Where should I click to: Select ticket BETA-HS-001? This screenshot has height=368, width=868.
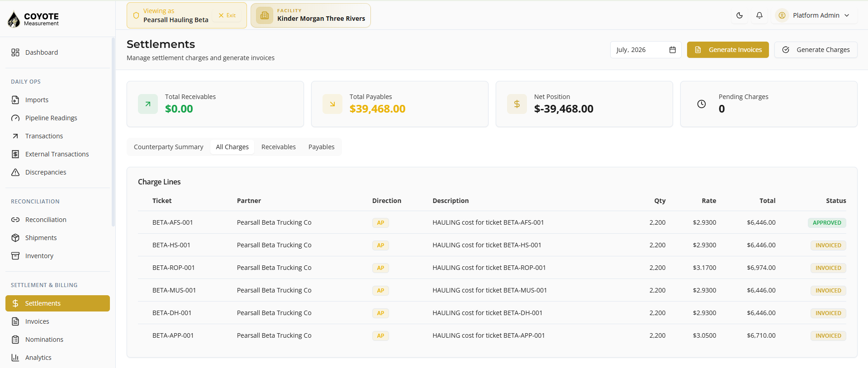coord(492,245)
